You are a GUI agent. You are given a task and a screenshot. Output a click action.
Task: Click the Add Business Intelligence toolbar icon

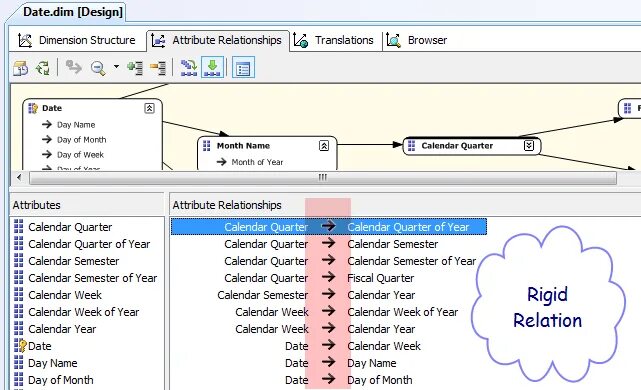tap(20, 68)
